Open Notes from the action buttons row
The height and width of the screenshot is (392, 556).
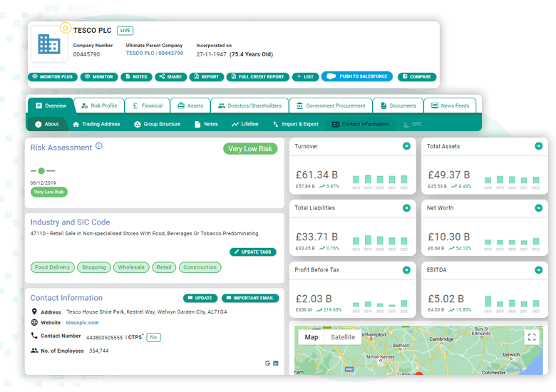[137, 76]
